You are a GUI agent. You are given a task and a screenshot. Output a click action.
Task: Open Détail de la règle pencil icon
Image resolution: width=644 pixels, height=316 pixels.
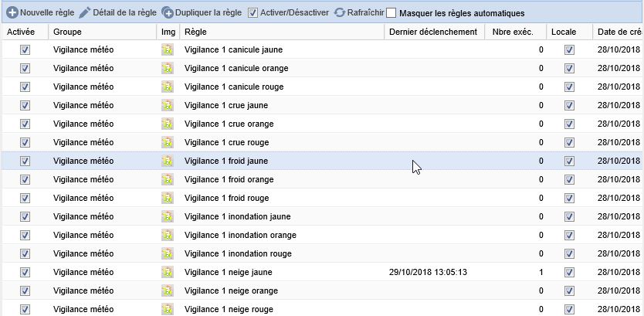tap(85, 13)
